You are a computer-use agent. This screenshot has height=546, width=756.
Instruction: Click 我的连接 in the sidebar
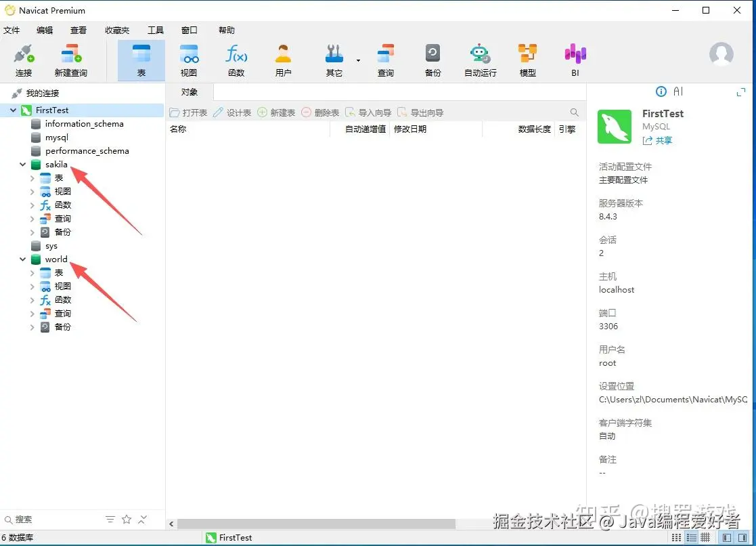43,93
